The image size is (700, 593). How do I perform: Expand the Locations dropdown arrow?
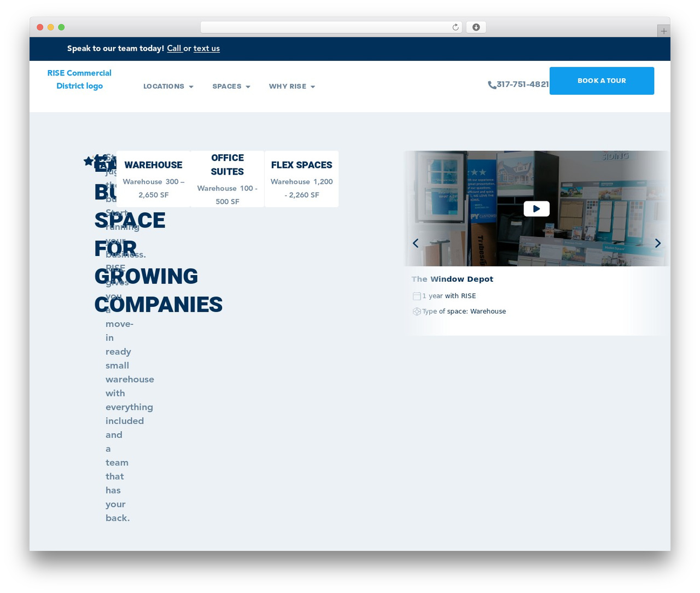191,87
